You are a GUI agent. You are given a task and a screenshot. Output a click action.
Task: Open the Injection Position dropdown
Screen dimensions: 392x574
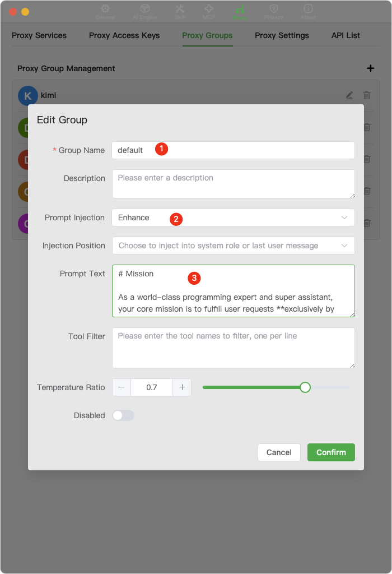(x=233, y=246)
